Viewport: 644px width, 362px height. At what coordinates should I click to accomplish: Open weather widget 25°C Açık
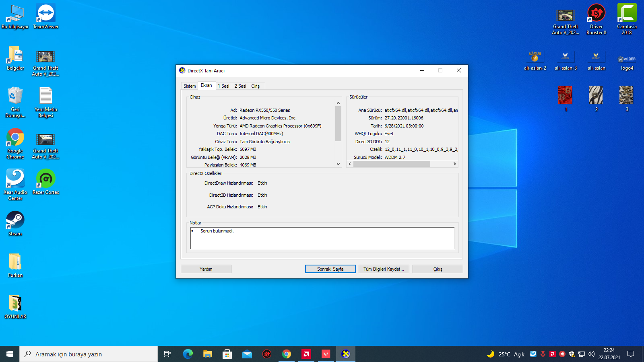click(506, 354)
